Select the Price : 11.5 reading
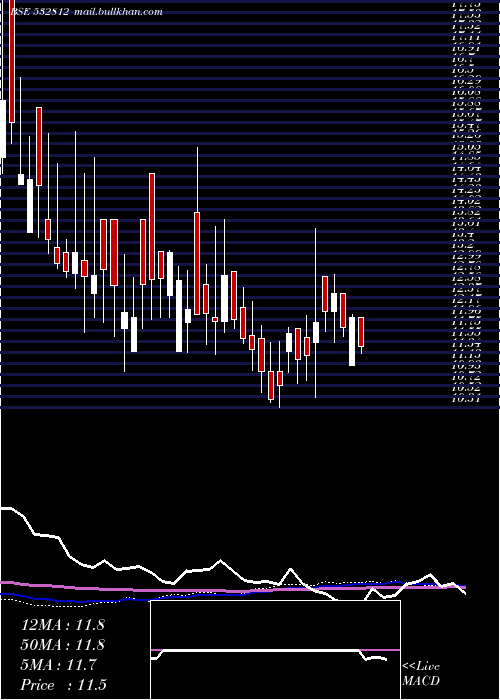Image resolution: width=500 pixels, height=700 pixels. [x=63, y=685]
